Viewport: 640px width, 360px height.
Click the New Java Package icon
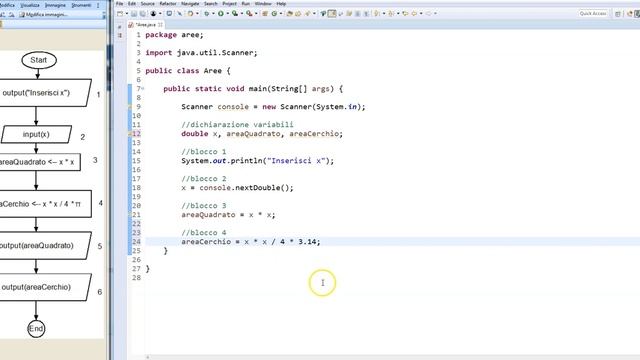point(265,13)
